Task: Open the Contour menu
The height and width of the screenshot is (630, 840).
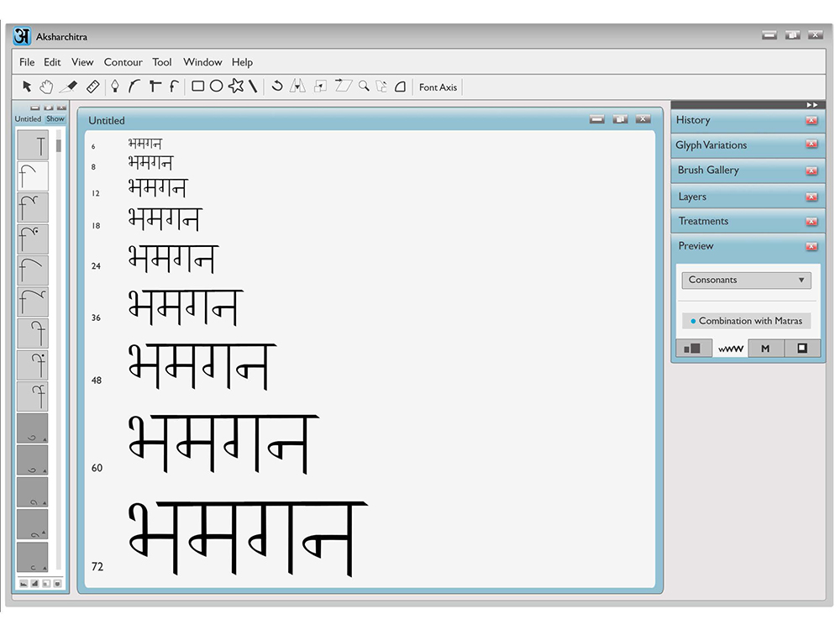Action: (123, 62)
